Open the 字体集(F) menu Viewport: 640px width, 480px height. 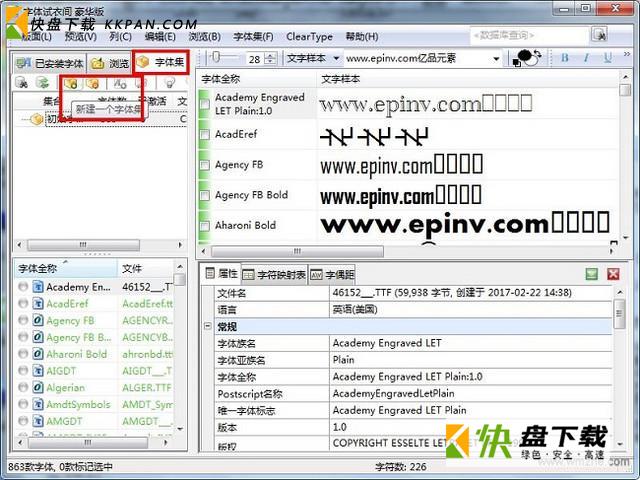pos(253,37)
